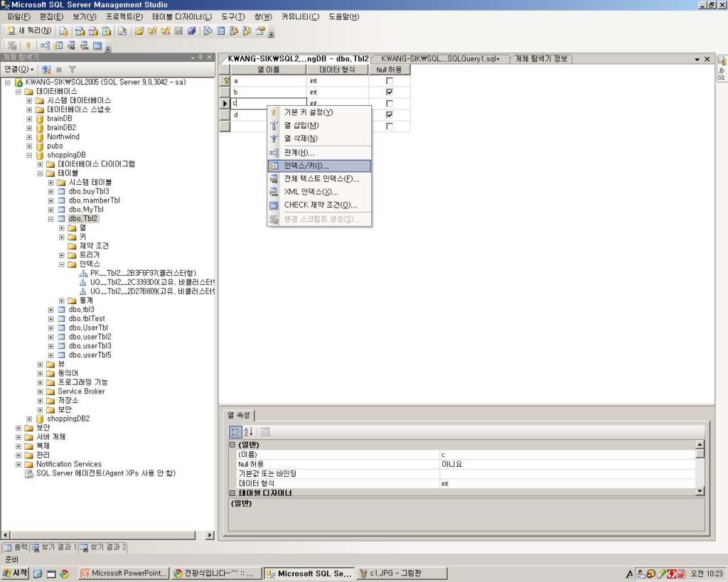Click the Open File folder icon in toolbar
The width and height of the screenshot is (728, 582).
coord(139,31)
